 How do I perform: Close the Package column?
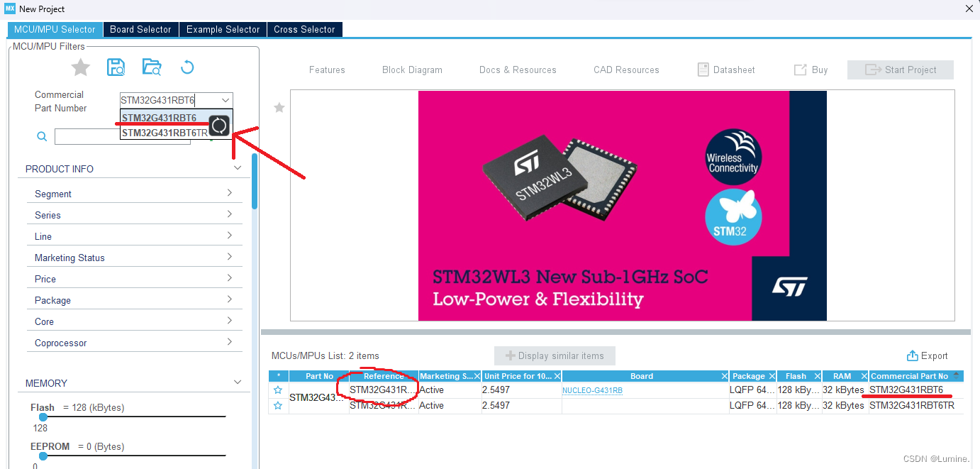772,376
